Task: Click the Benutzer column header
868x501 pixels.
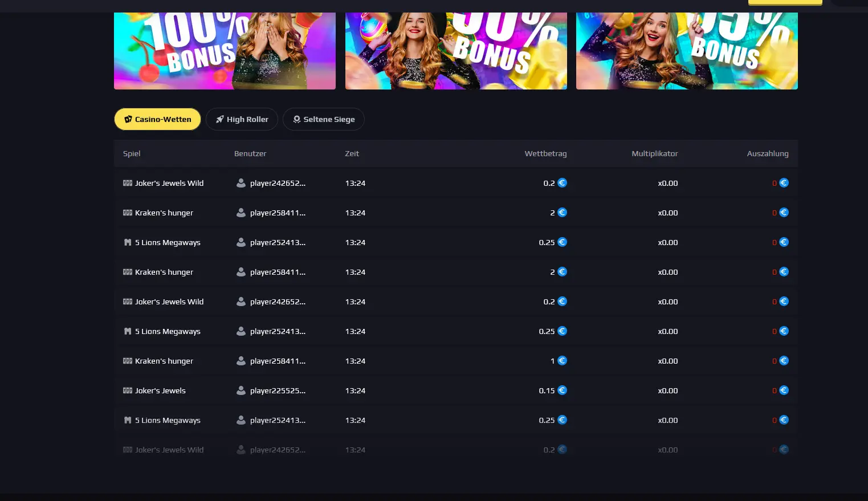Action: [x=250, y=153]
